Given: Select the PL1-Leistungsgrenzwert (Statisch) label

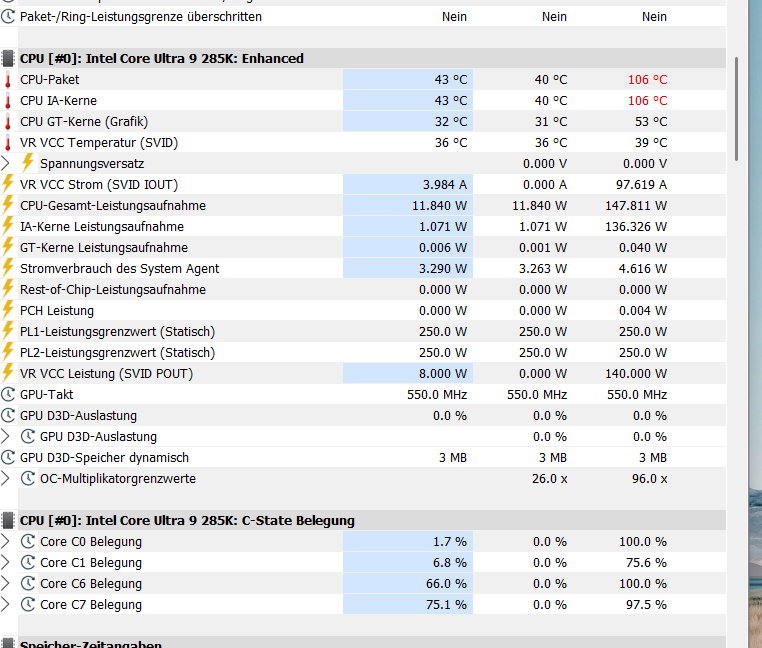Looking at the screenshot, I should pos(118,332).
